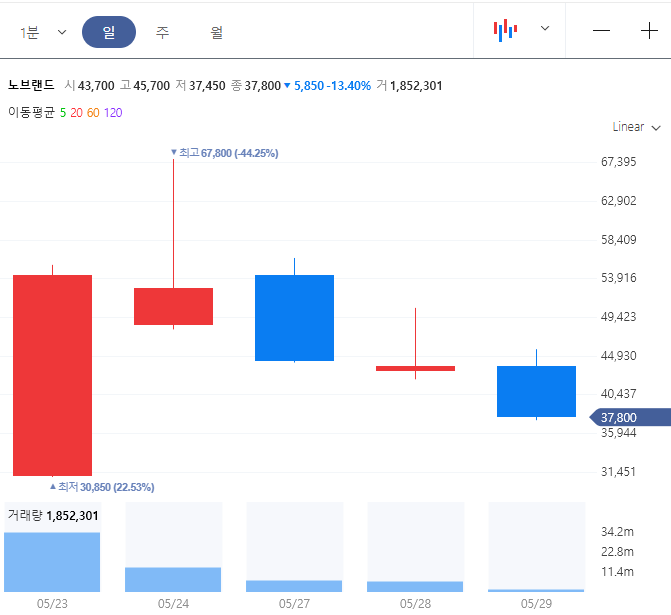Click the 05/29 volume bar
The image size is (671, 615).
[x=536, y=591]
